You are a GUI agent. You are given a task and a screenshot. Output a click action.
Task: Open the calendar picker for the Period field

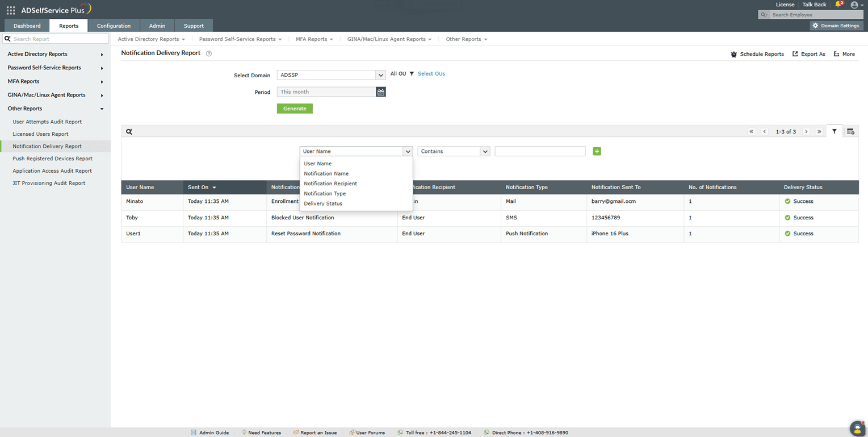tap(380, 91)
